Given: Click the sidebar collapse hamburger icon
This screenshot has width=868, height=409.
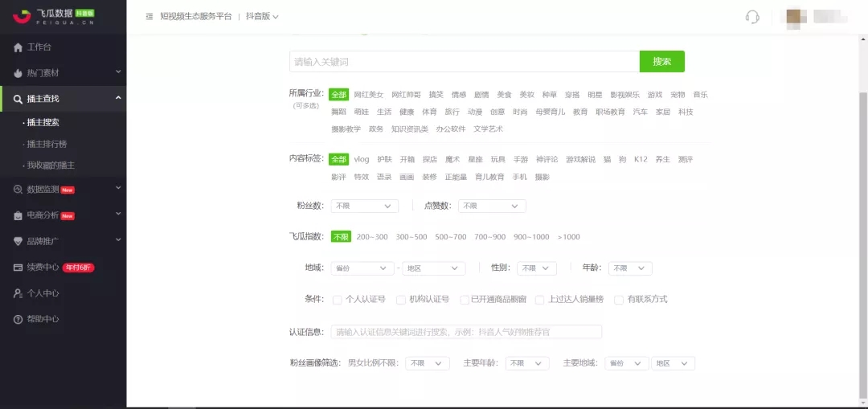Looking at the screenshot, I should [149, 17].
